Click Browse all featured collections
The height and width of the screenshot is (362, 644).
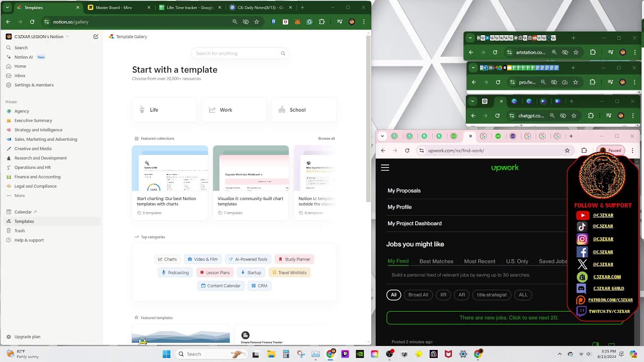326,139
